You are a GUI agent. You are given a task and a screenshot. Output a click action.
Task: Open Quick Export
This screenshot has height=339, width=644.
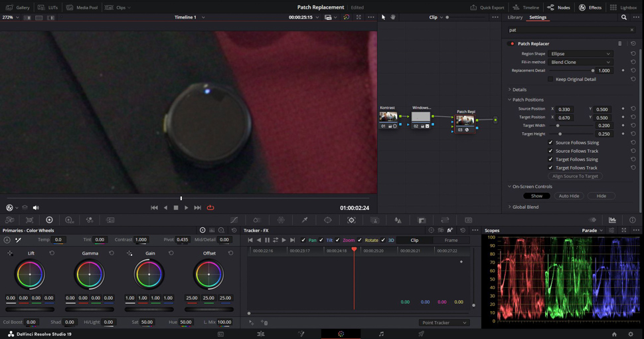click(487, 7)
